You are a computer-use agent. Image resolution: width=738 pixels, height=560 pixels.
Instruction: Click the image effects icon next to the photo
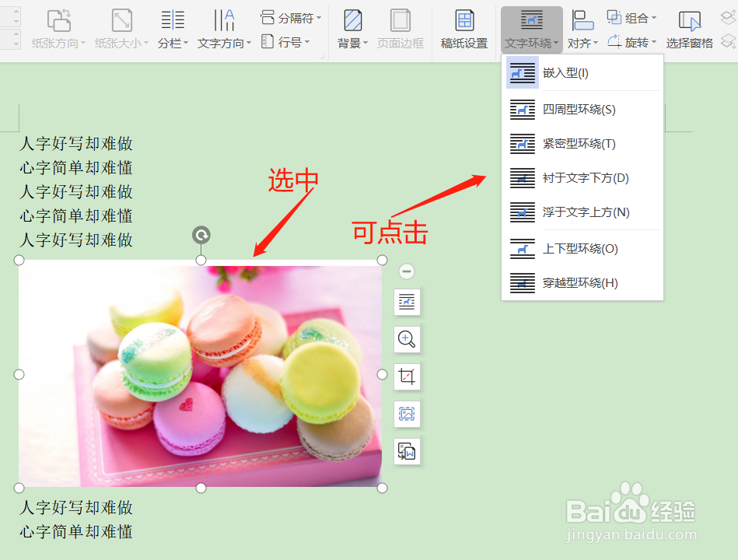(407, 414)
